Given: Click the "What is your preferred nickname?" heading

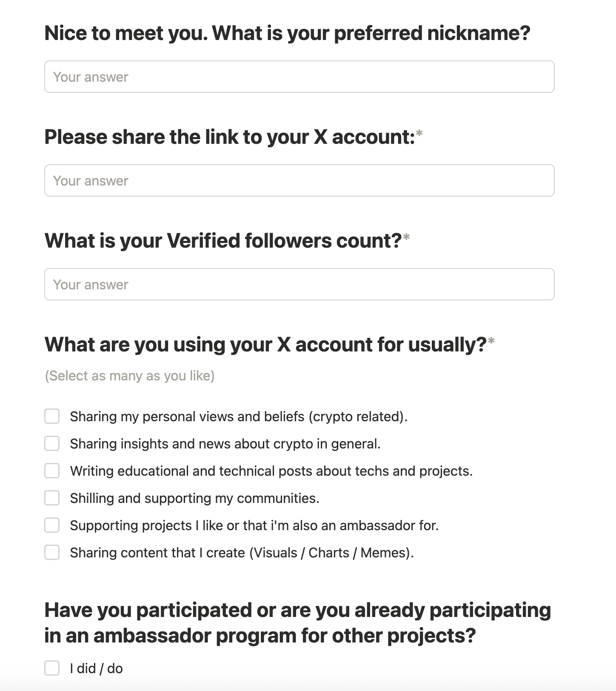Looking at the screenshot, I should (287, 33).
